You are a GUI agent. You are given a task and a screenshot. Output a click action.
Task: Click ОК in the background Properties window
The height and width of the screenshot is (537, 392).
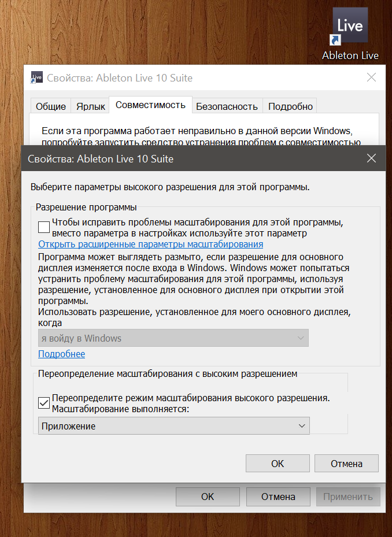point(208,497)
